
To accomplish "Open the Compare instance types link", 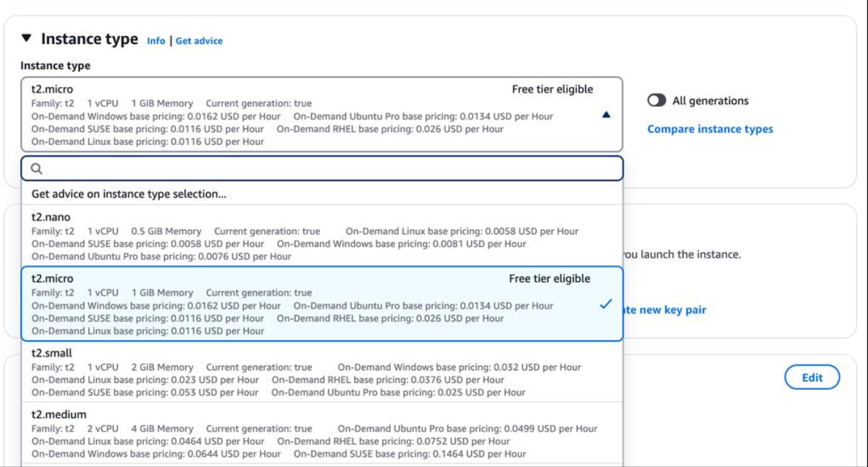I will (710, 129).
